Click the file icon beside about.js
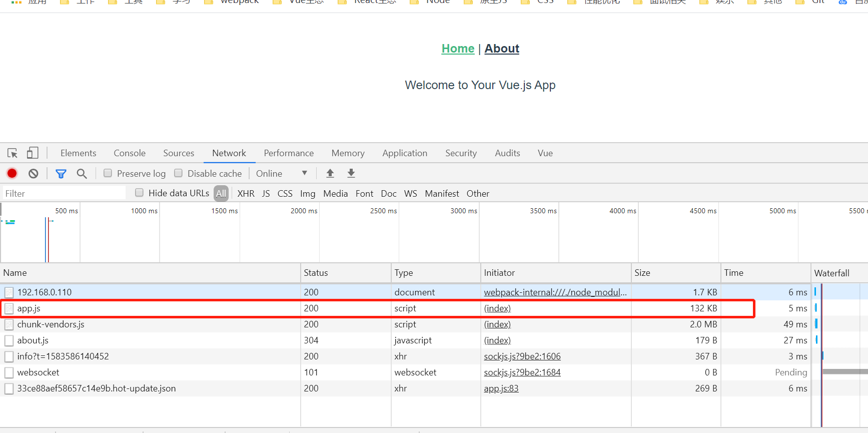Screen dimensions: 868x433 9,341
